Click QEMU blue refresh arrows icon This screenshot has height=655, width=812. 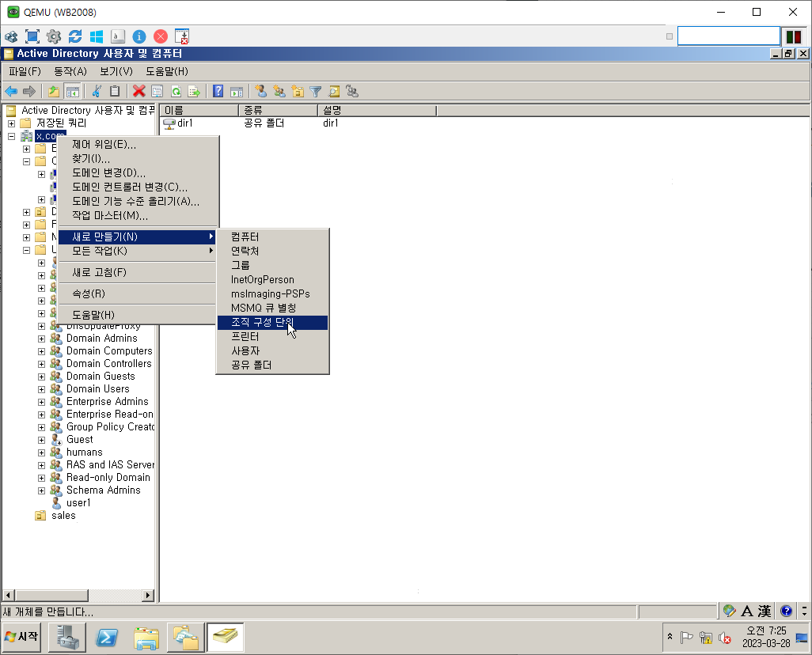pyautogui.click(x=75, y=36)
